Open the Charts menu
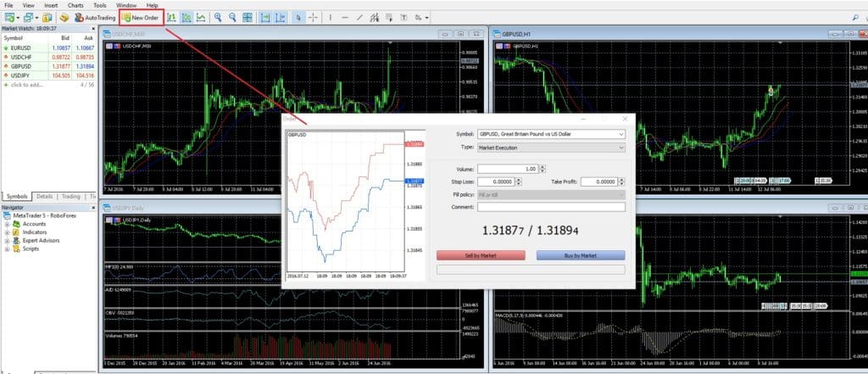Viewport: 868px width, 374px height. pos(75,5)
